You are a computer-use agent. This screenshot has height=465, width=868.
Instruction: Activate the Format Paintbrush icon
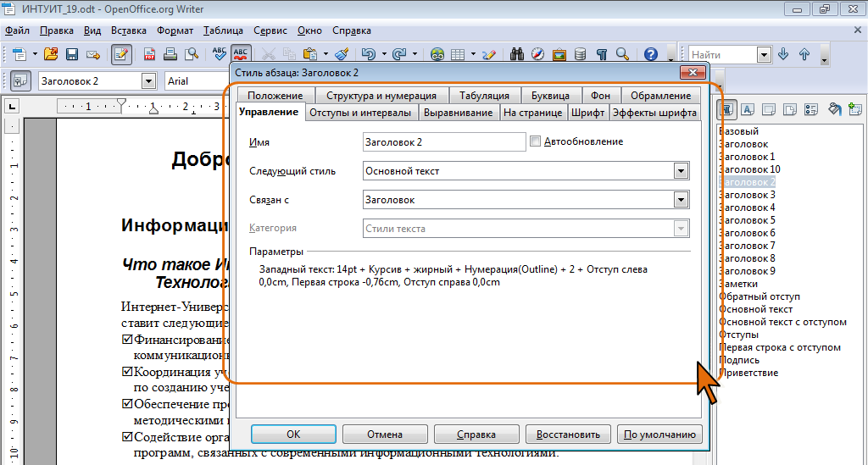[x=342, y=54]
